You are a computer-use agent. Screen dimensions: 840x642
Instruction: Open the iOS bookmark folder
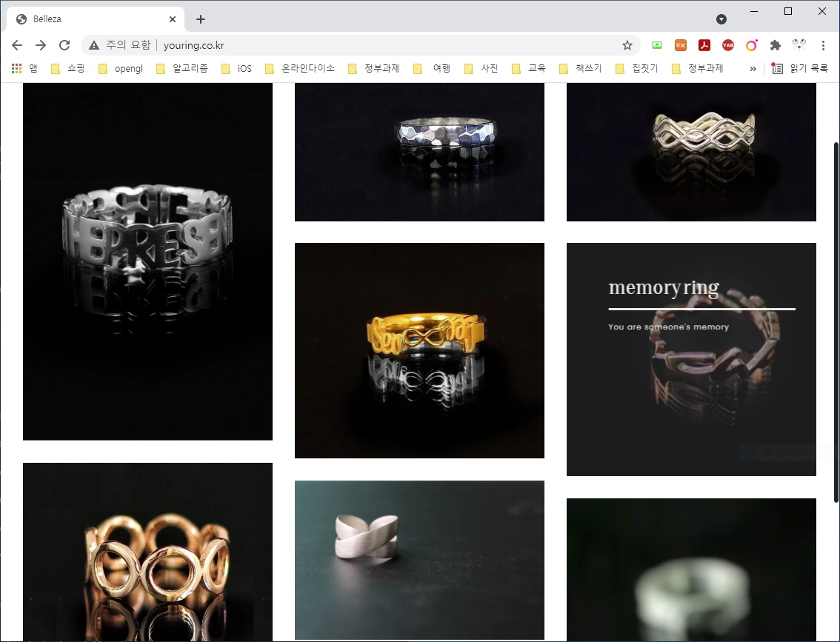[x=237, y=69]
